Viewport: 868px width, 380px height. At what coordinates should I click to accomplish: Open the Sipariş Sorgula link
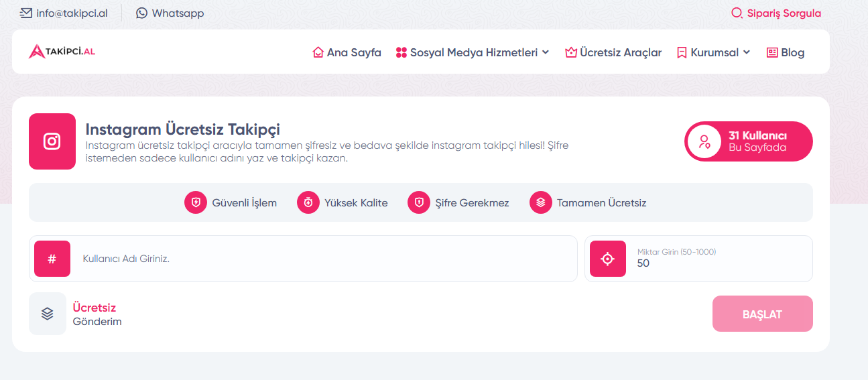776,13
